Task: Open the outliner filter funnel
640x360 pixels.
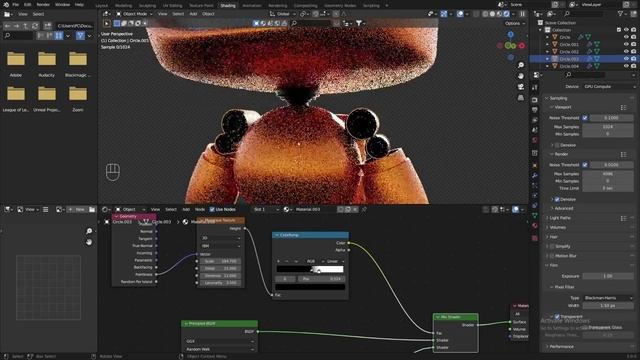Action: click(x=620, y=14)
